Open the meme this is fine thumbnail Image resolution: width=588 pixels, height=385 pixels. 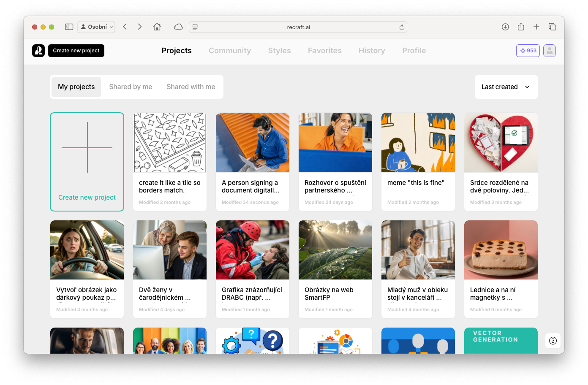pos(418,142)
